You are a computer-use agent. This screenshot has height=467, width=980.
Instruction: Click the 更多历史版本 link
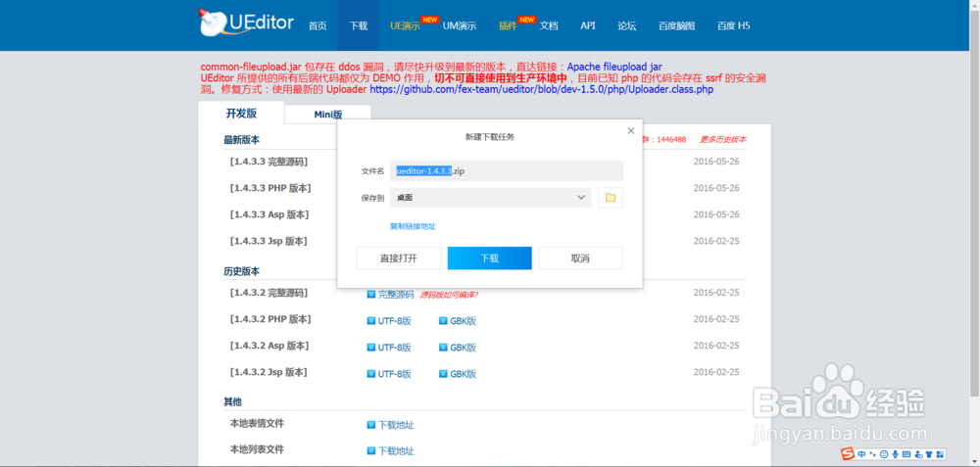coord(722,139)
